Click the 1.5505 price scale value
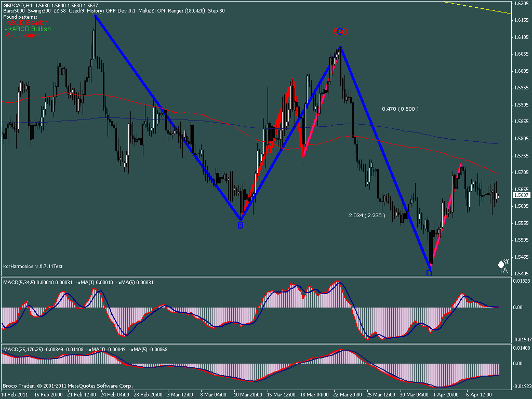 [521, 240]
